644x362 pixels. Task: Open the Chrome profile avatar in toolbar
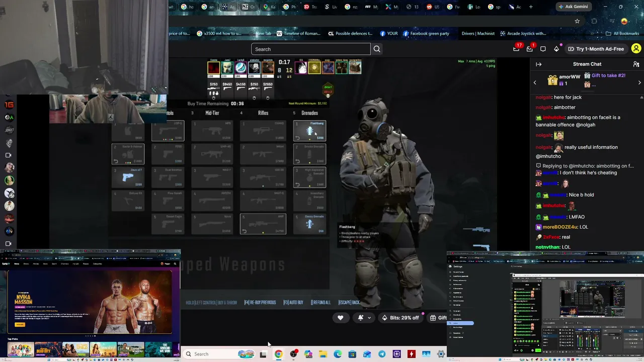pos(624,21)
